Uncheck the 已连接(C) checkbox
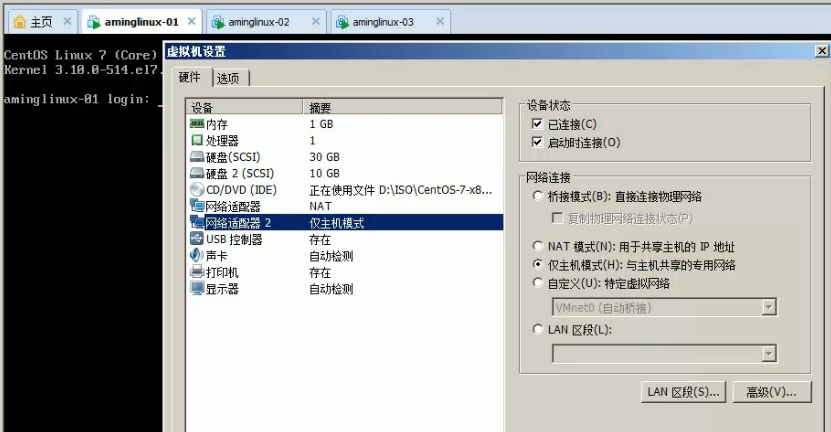Screen dimensions: 831x432 pos(537,124)
